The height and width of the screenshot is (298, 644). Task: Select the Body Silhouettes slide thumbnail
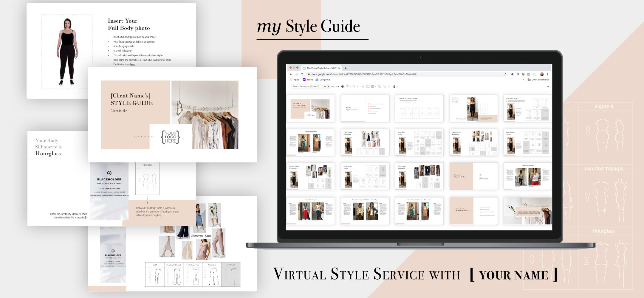[419, 109]
